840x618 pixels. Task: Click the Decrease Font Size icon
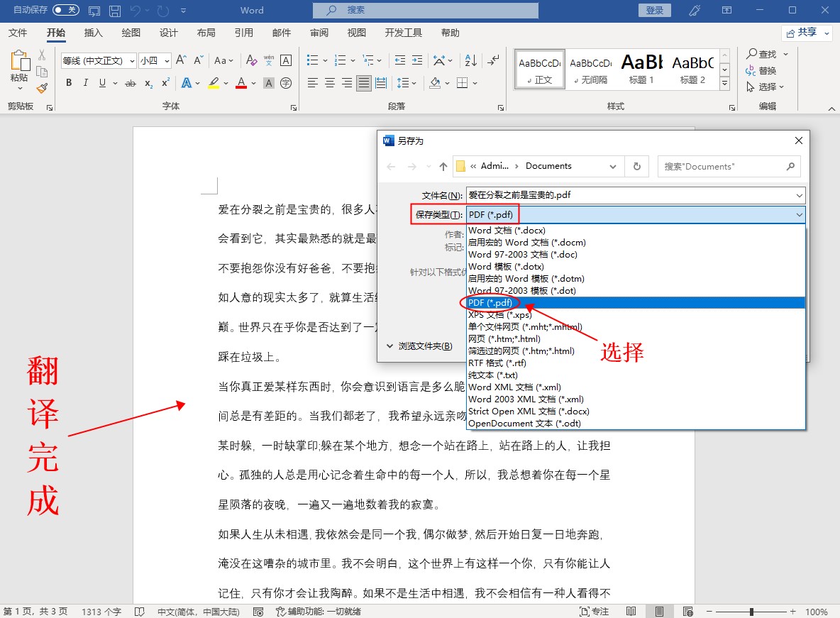[198, 60]
